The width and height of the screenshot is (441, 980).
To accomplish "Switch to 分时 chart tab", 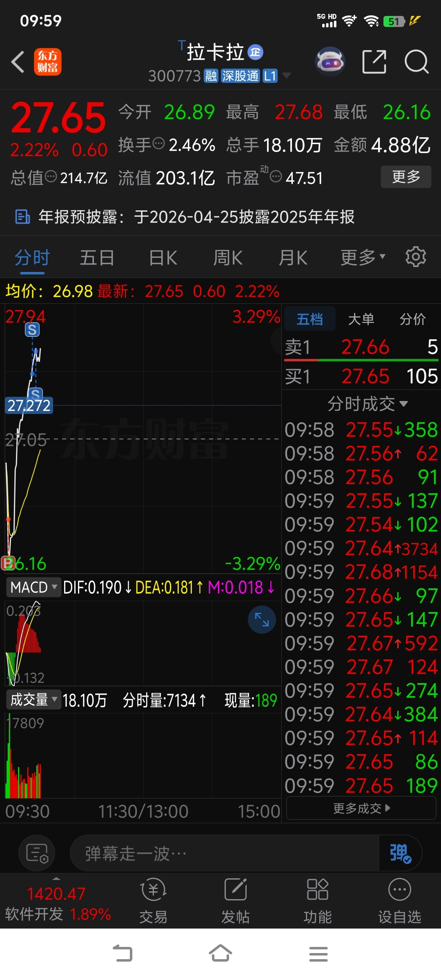I will tap(32, 258).
